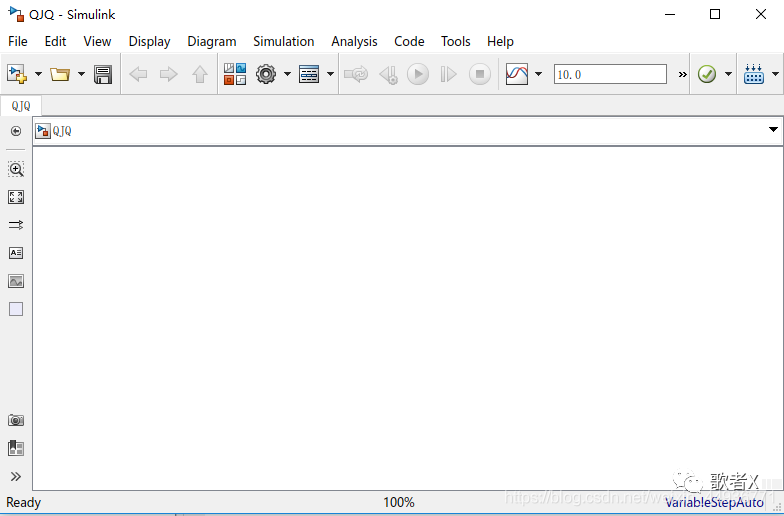
Task: Open the Simulation menu
Action: [x=284, y=42]
